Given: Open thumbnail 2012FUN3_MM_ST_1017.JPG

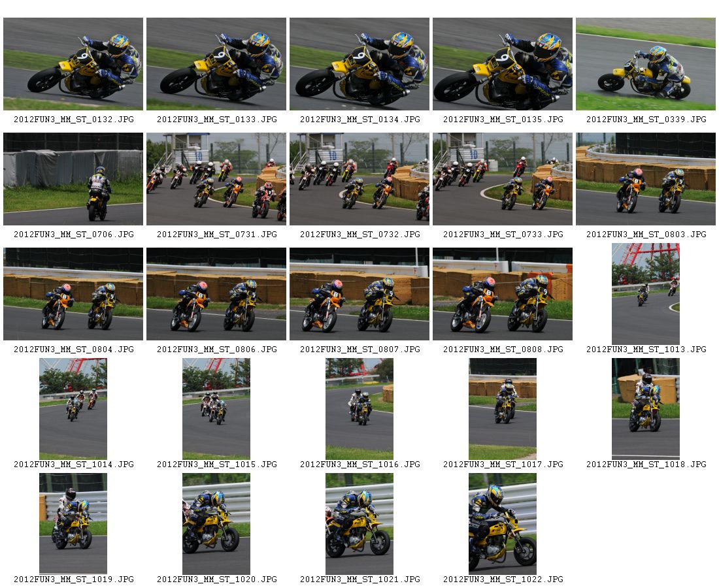Looking at the screenshot, I should 503,409.
